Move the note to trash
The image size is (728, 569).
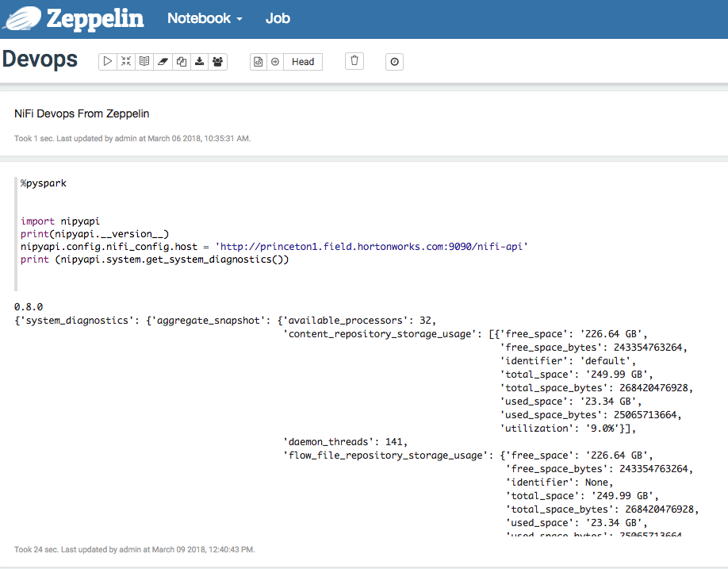click(354, 61)
